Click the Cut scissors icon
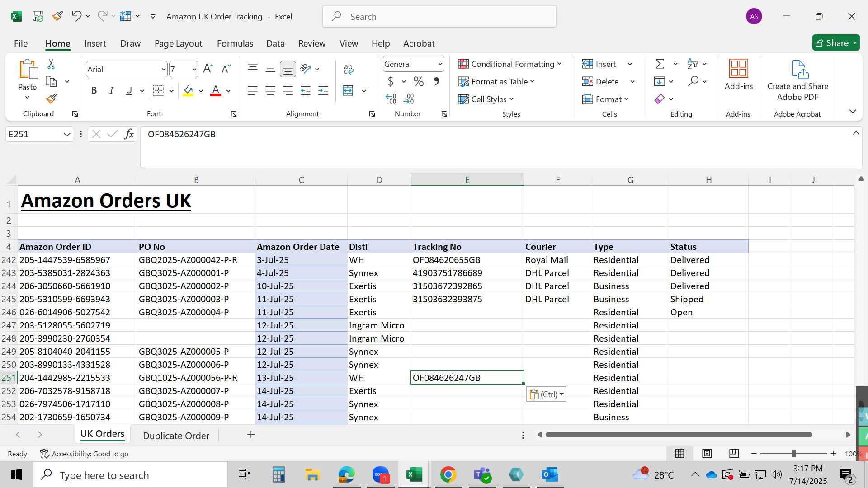This screenshot has height=488, width=868. click(51, 64)
